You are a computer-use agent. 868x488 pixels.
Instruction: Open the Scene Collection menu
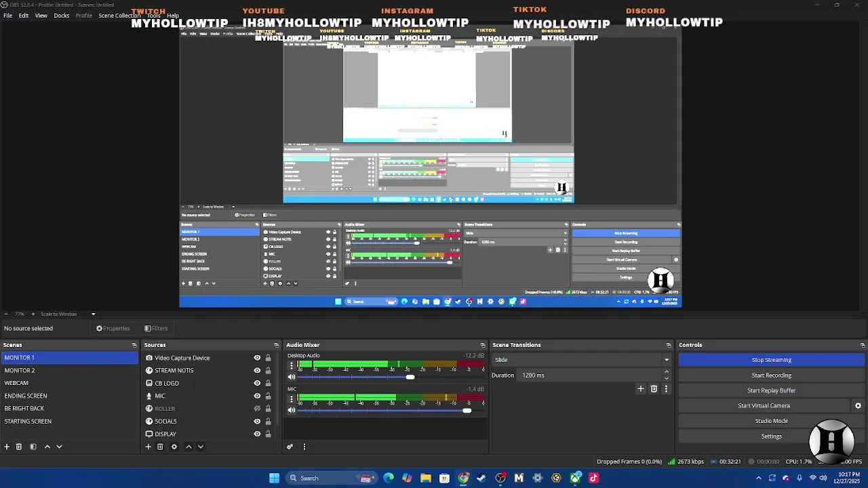click(x=119, y=16)
